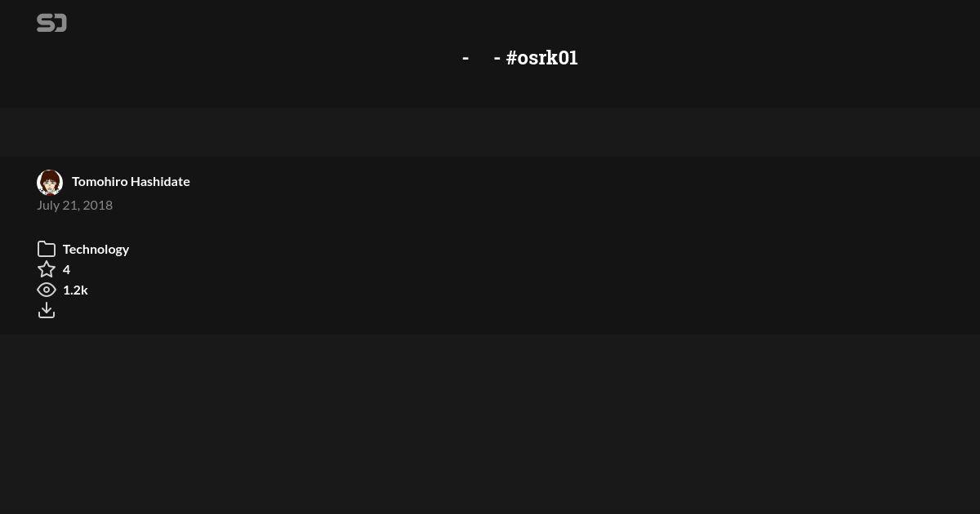Click the folder category icon

47,249
